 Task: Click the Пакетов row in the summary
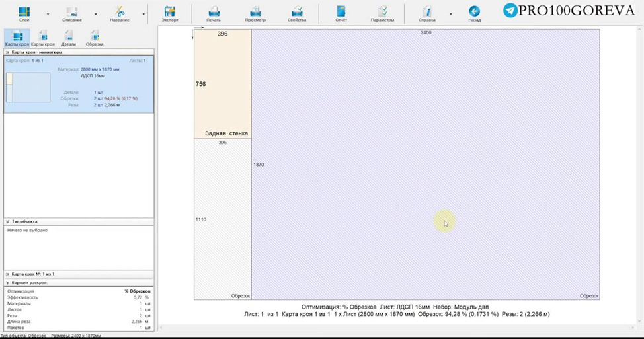pyautogui.click(x=79, y=328)
